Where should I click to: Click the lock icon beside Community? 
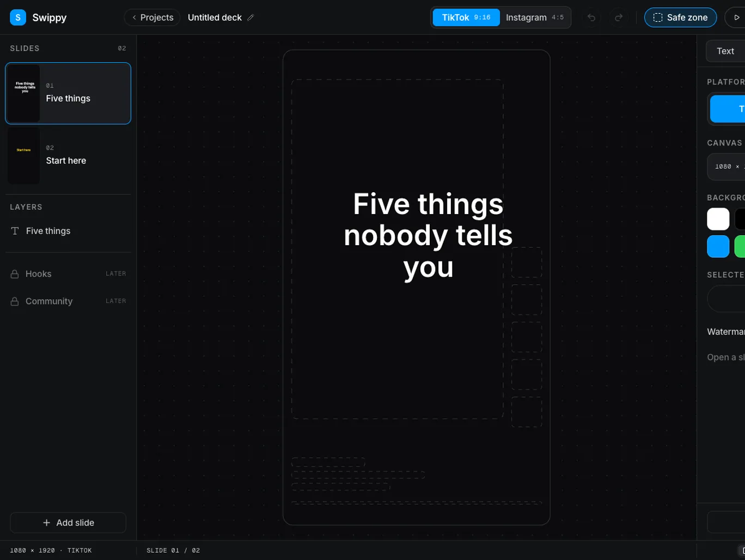point(15,301)
